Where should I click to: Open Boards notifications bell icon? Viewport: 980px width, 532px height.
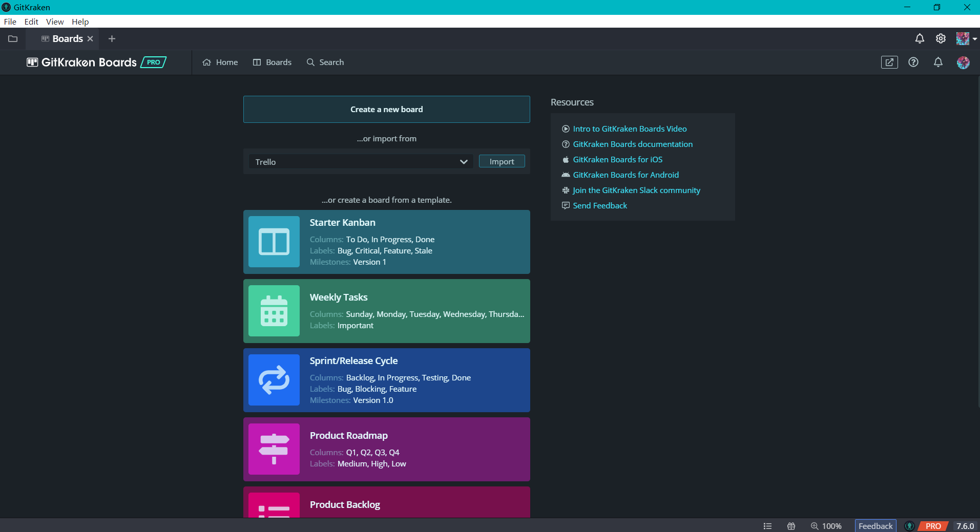point(938,62)
